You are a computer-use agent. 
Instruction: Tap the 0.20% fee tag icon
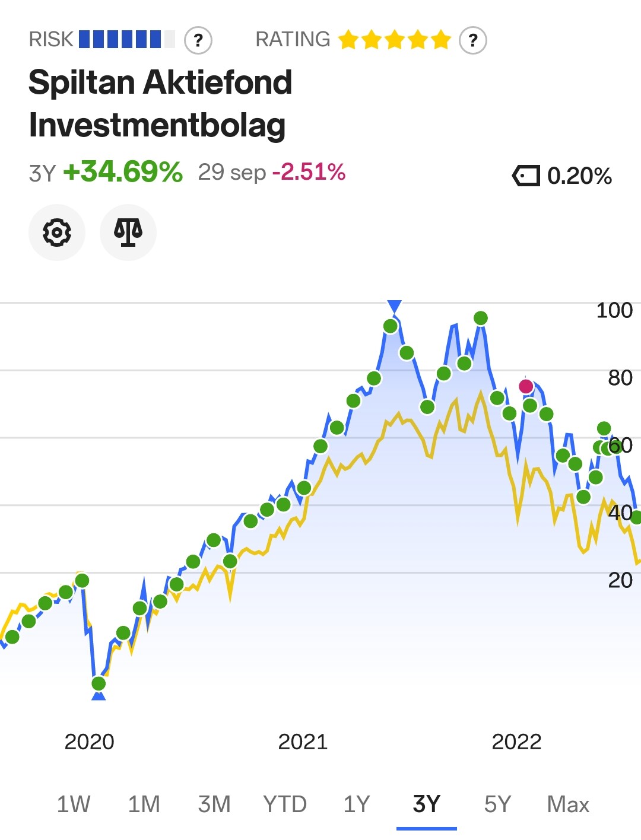click(x=526, y=176)
